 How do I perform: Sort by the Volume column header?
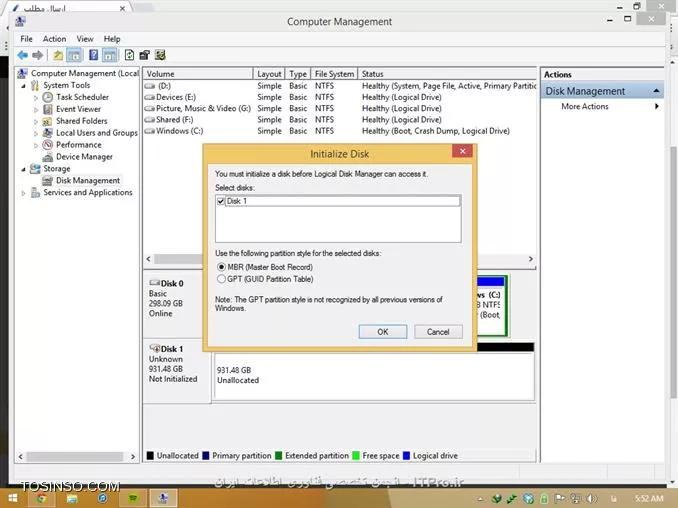[198, 74]
